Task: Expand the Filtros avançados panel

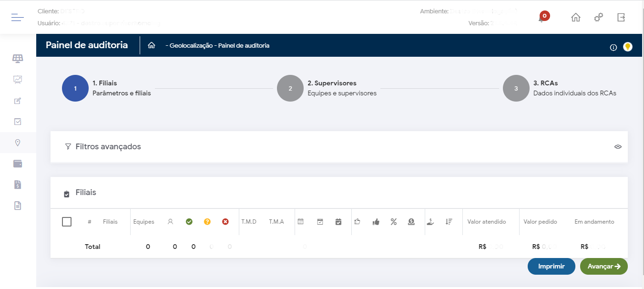Action: click(x=108, y=146)
